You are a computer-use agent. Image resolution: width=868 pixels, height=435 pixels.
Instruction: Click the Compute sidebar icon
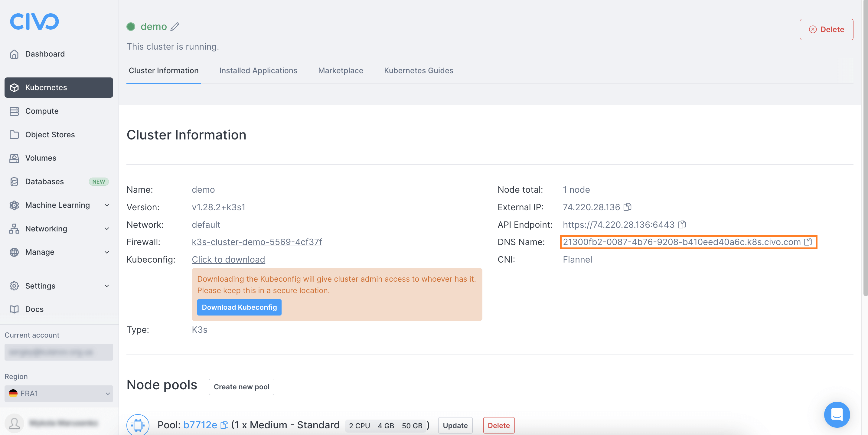click(x=15, y=111)
